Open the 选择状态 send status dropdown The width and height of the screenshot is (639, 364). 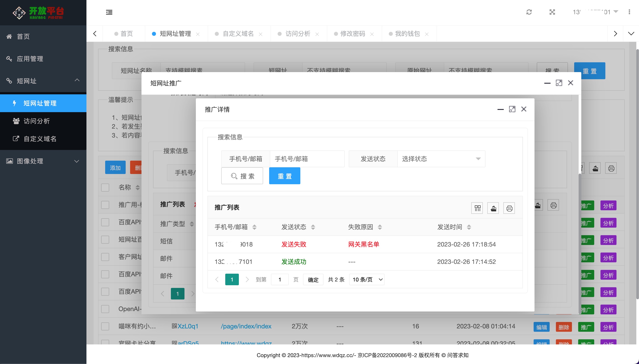click(441, 159)
